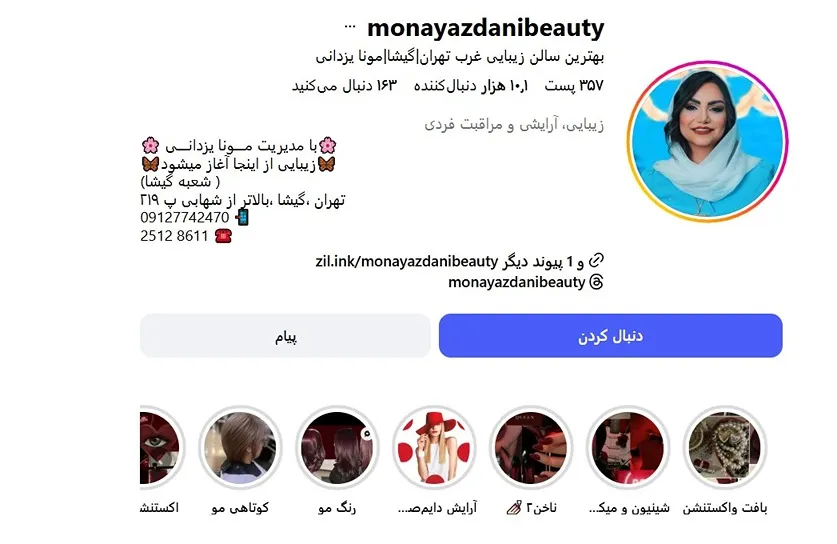
Task: Click the link chain icon
Action: tap(596, 261)
